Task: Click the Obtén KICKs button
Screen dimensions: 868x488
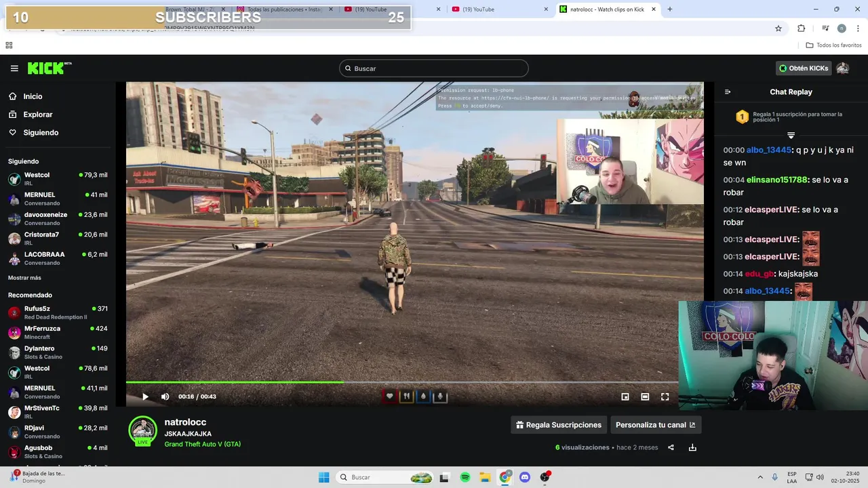Action: point(804,68)
